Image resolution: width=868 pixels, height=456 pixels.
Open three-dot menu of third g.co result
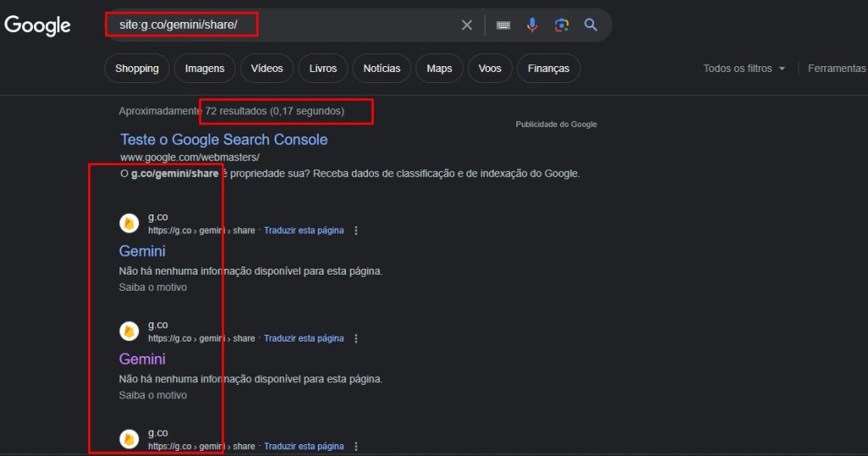tap(356, 446)
